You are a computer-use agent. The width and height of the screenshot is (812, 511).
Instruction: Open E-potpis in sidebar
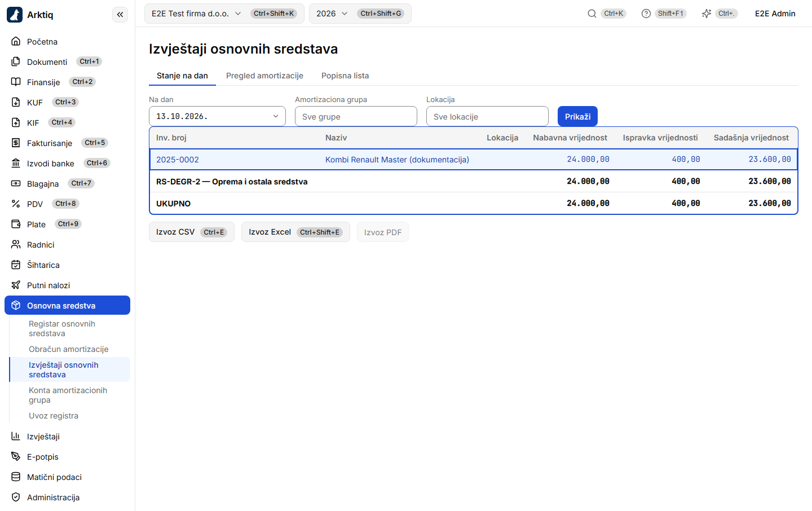point(67,457)
